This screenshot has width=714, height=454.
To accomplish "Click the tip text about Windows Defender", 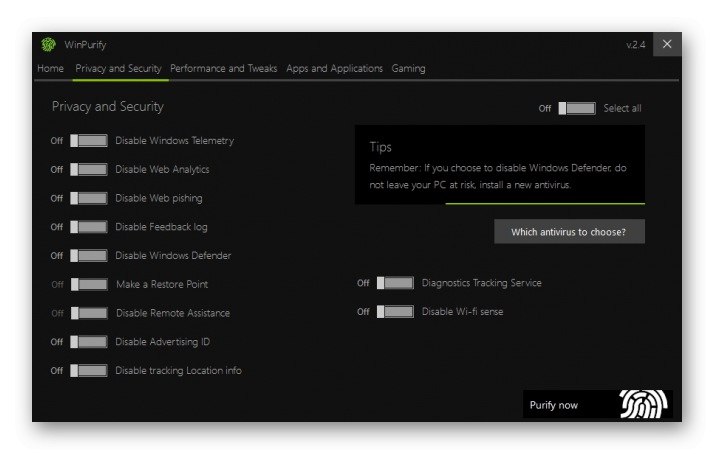I will point(498,176).
